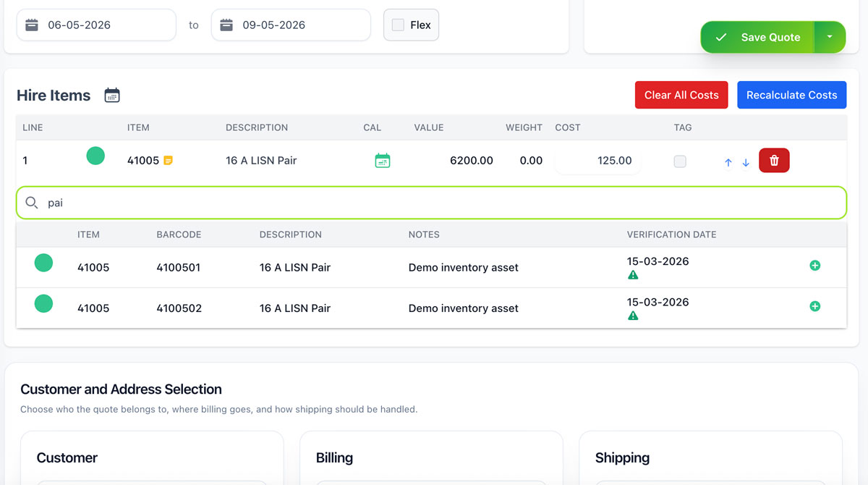Click the Customer card heading

(x=67, y=457)
